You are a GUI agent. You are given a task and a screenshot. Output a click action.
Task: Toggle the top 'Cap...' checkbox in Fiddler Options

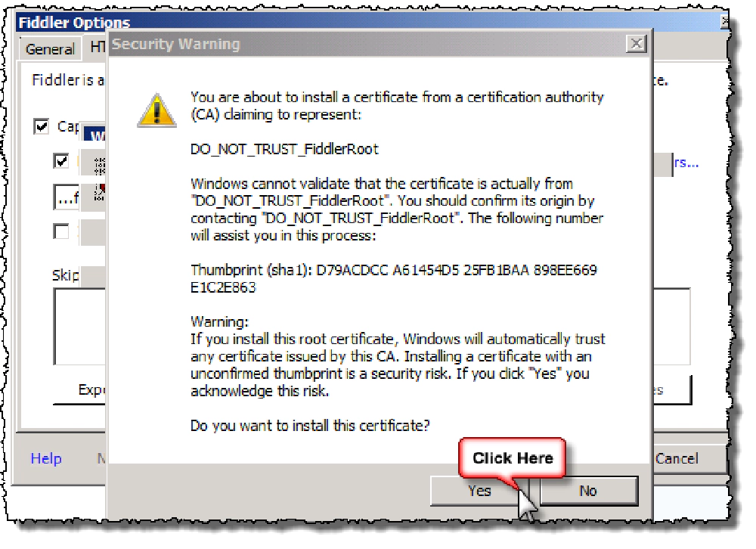pos(42,126)
